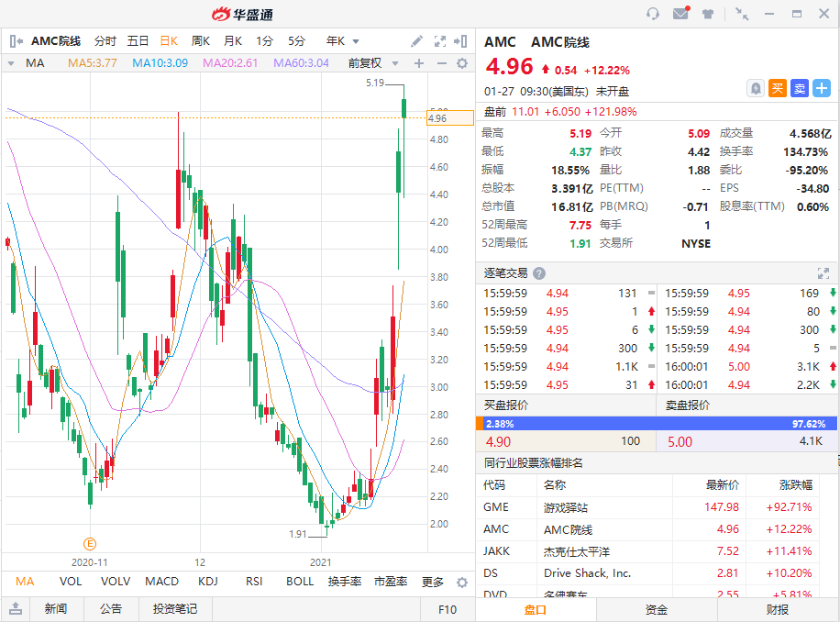Select the drawing pencil tool
This screenshot has width=840, height=622.
pos(416,41)
